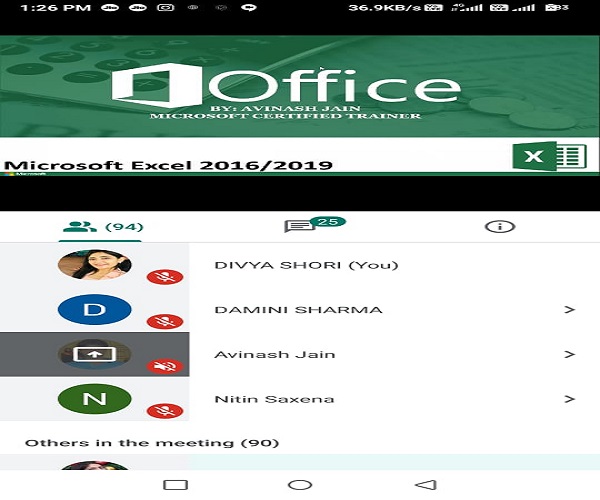Open the chat tab with 25 messages
Screen dimensions: 600x500
[x=314, y=225]
